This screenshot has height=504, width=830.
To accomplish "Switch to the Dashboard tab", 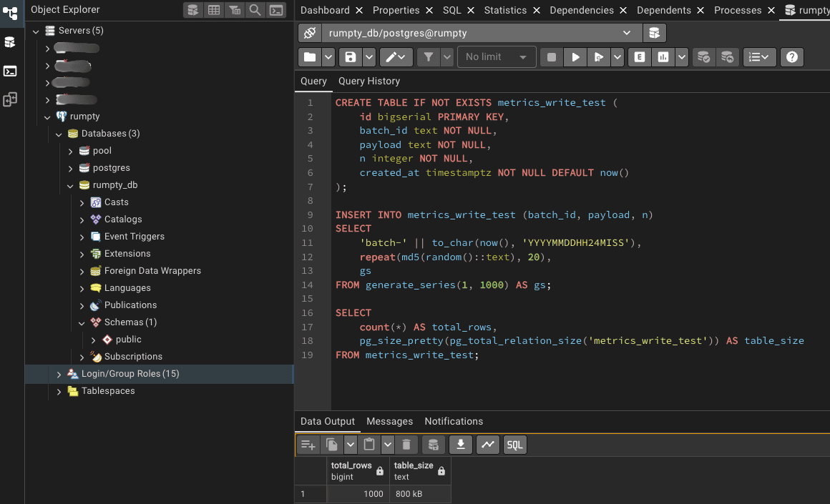I will point(325,10).
